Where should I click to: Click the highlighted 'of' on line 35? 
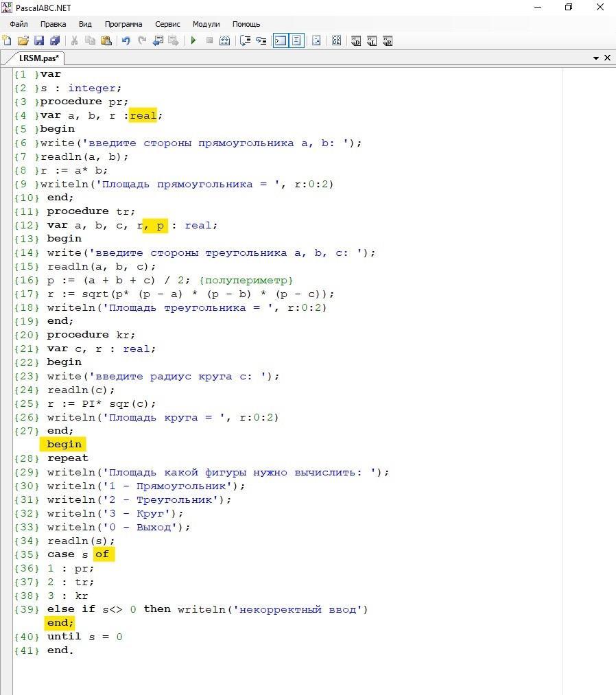pos(104,554)
